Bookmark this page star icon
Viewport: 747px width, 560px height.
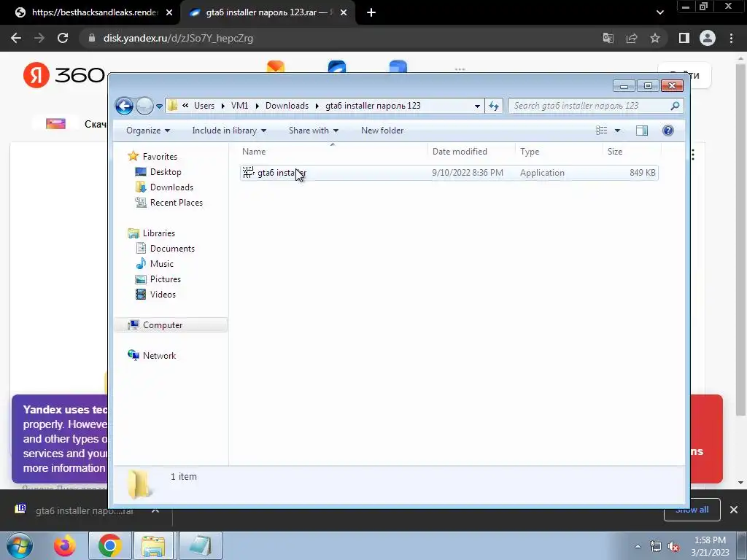tap(655, 38)
